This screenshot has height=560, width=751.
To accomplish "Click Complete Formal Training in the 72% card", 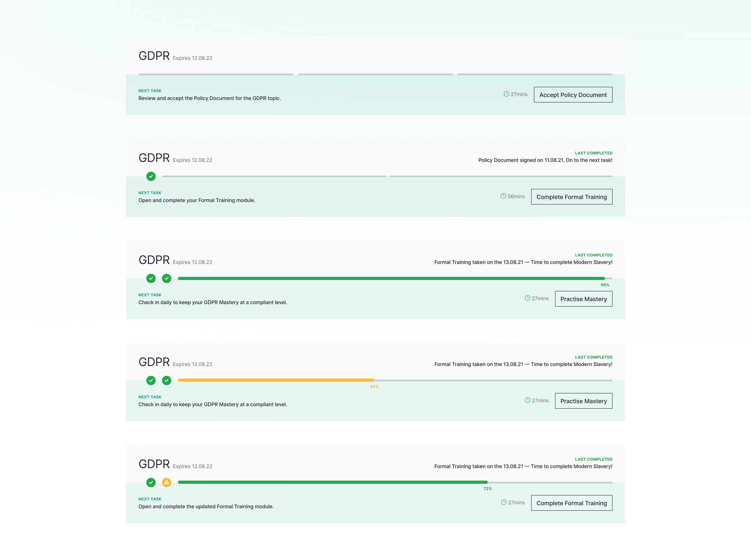I will (x=571, y=503).
